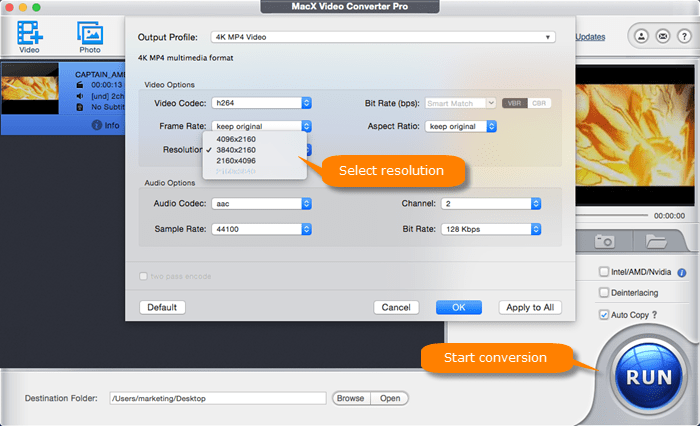The width and height of the screenshot is (700, 426).
Task: Click Browse for destination folder
Action: [x=351, y=398]
